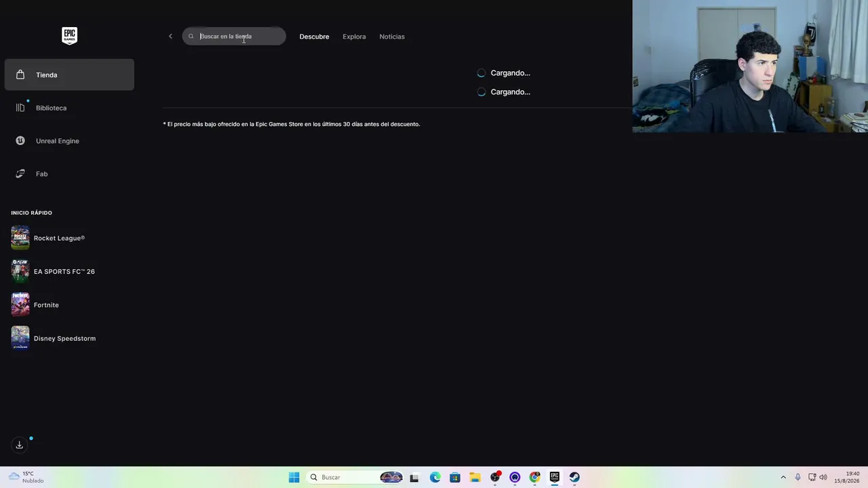Launch Fortnite from quick launch

pyautogui.click(x=69, y=305)
